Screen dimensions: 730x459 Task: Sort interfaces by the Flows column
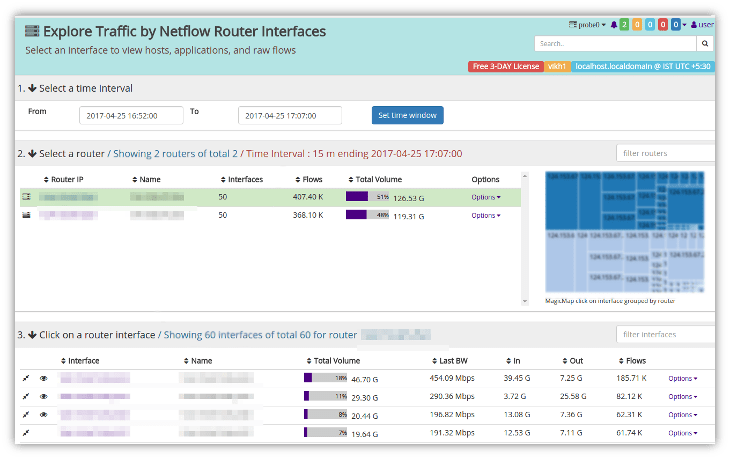(632, 361)
